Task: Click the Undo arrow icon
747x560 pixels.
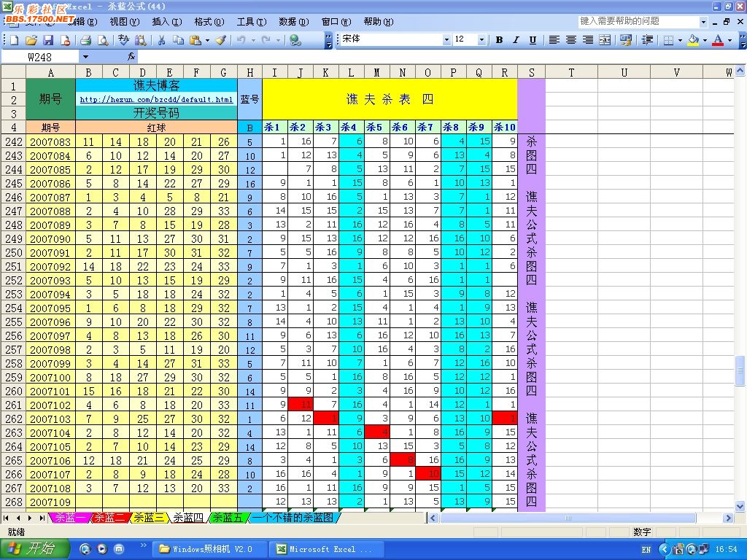Action: pyautogui.click(x=241, y=41)
